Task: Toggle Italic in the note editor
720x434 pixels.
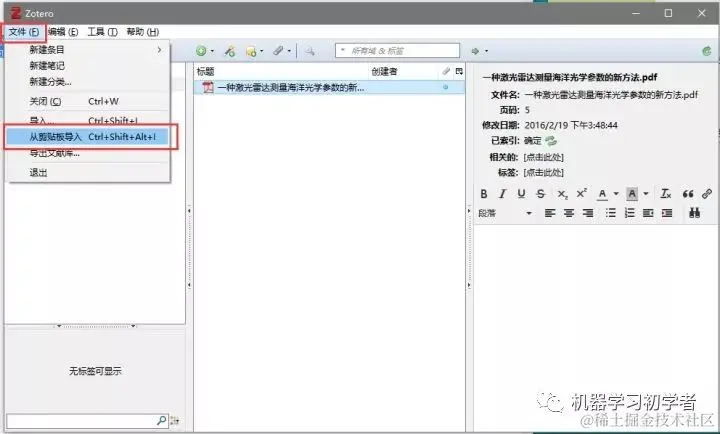Action: click(x=503, y=194)
